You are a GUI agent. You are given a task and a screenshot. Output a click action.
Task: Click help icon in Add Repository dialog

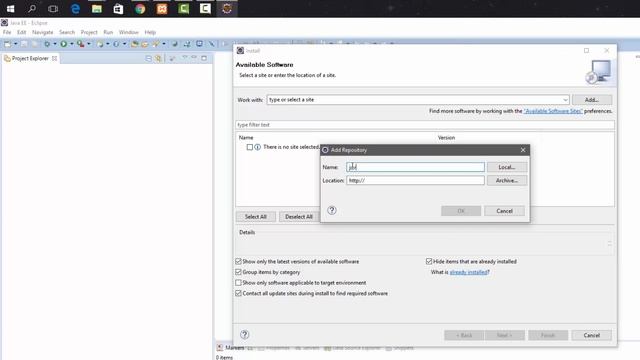pos(332,210)
